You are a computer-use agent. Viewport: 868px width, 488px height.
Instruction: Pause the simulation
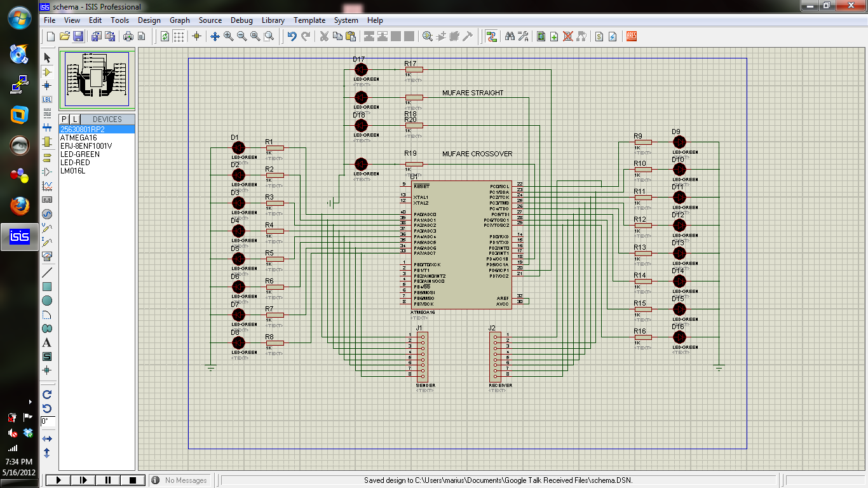107,480
